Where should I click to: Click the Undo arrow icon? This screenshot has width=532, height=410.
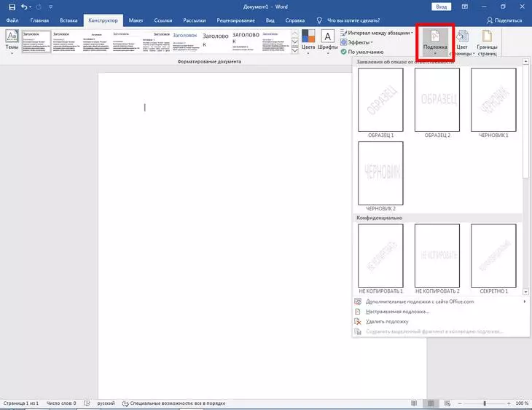[26, 7]
